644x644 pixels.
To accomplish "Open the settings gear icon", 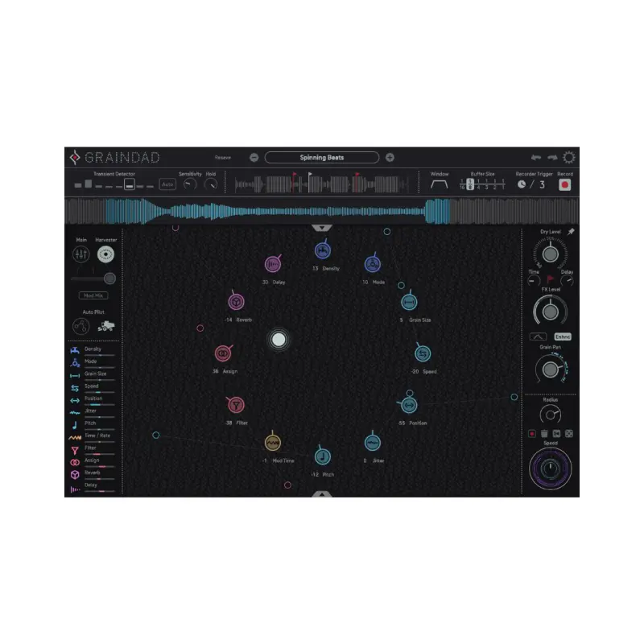I will [569, 157].
